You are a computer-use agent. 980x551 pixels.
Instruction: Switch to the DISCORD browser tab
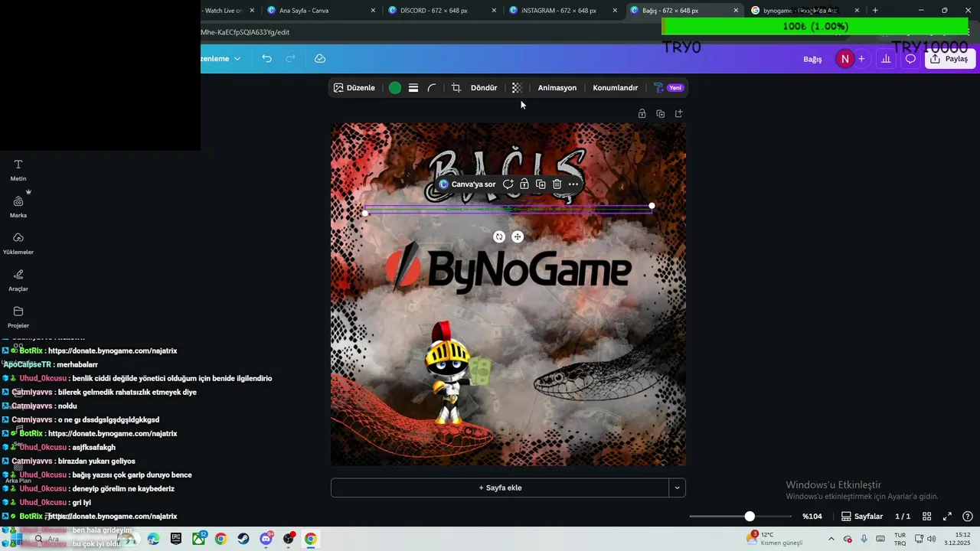tap(442, 11)
